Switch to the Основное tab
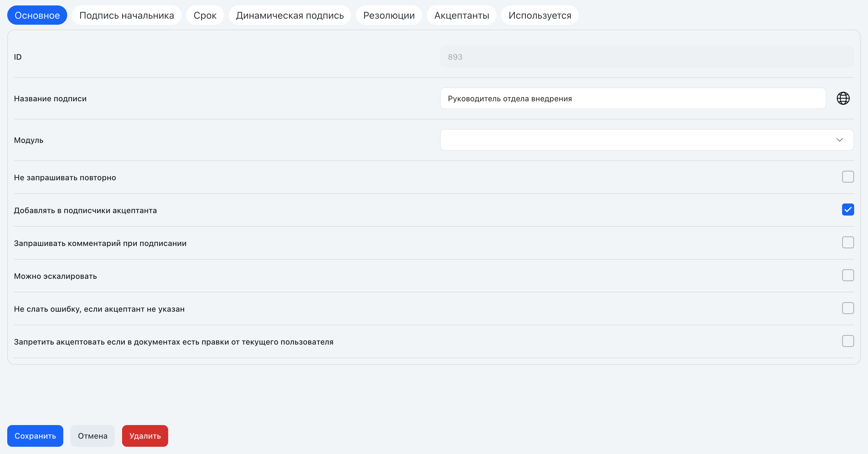 37,15
